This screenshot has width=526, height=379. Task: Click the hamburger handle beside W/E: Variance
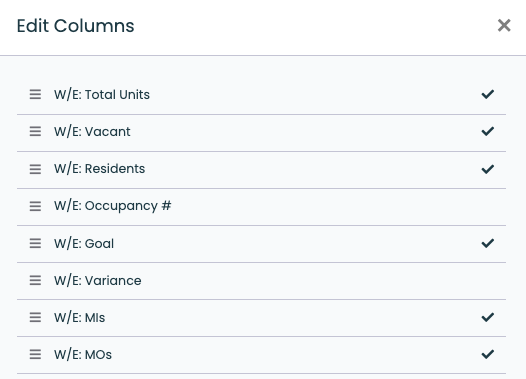pyautogui.click(x=35, y=280)
